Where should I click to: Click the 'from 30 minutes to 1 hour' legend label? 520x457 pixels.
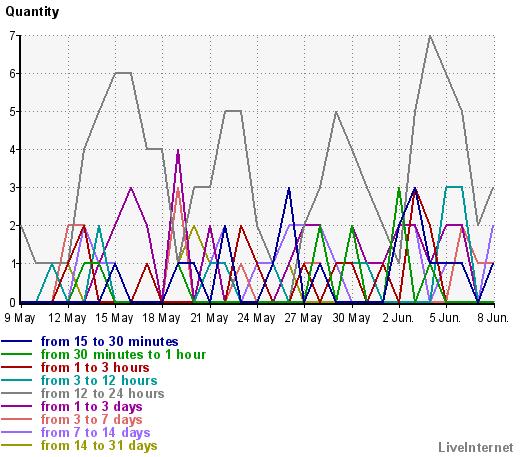tap(123, 354)
